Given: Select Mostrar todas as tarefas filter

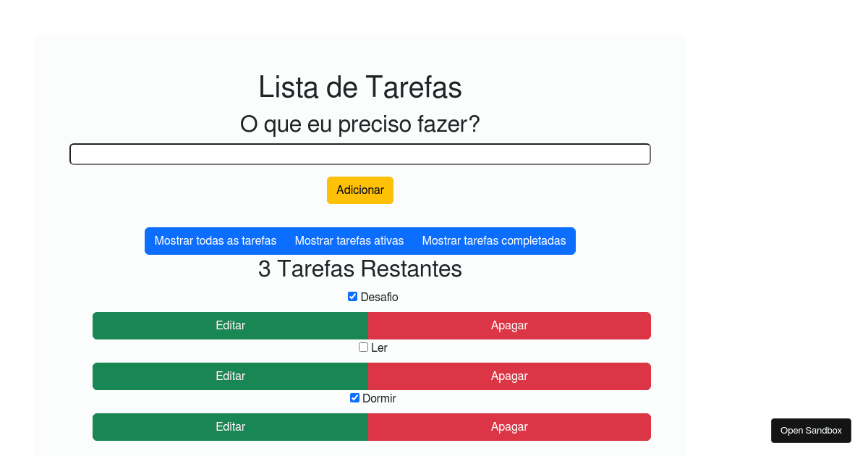Looking at the screenshot, I should pos(215,240).
